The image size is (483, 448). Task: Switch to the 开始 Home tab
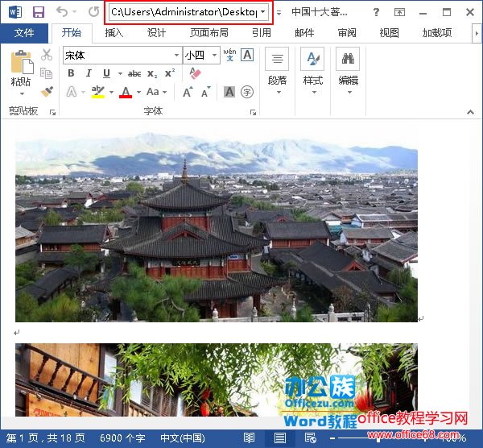click(72, 33)
